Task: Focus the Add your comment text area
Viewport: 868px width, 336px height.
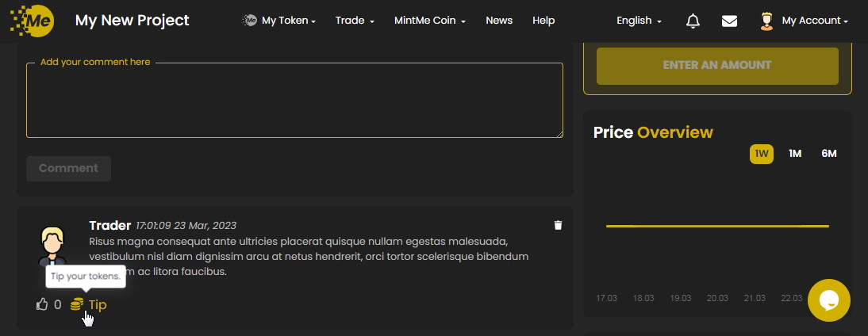Action: pos(294,101)
